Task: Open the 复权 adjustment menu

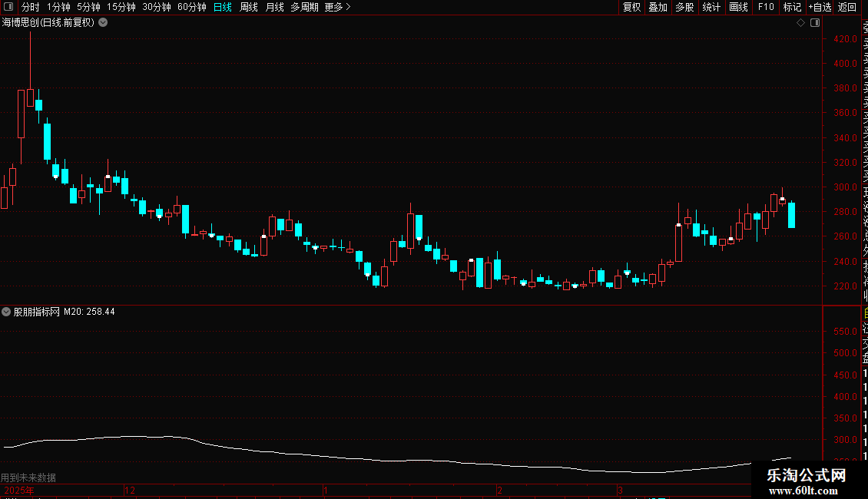Action: (631, 7)
